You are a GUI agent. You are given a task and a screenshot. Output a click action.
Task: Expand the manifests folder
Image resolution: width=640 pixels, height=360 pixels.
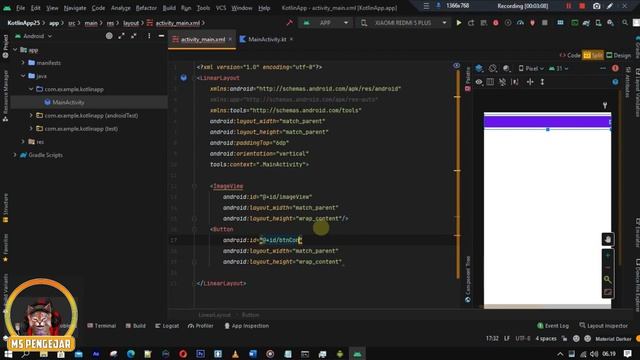(x=23, y=63)
